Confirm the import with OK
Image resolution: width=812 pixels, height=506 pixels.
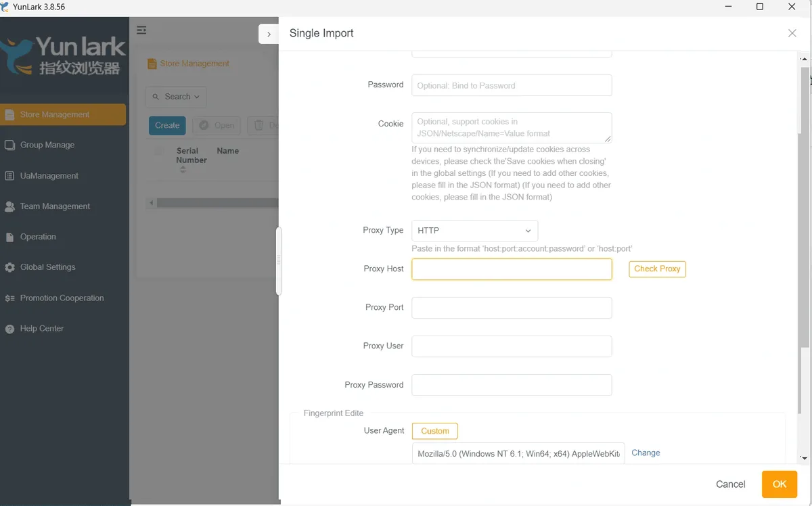click(x=780, y=484)
